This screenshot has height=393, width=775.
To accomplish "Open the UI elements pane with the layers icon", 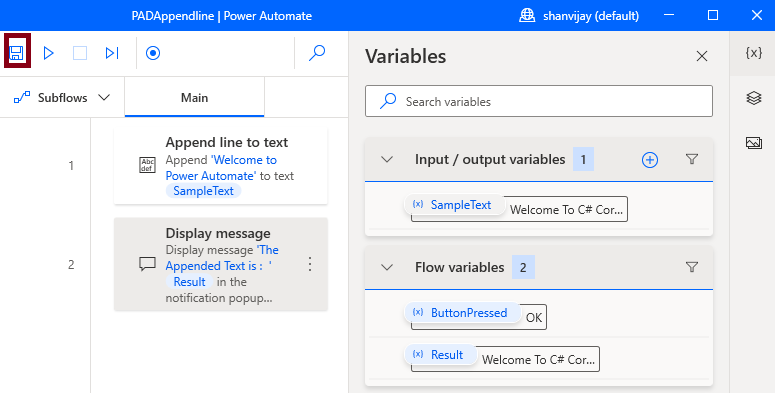I will tap(754, 98).
